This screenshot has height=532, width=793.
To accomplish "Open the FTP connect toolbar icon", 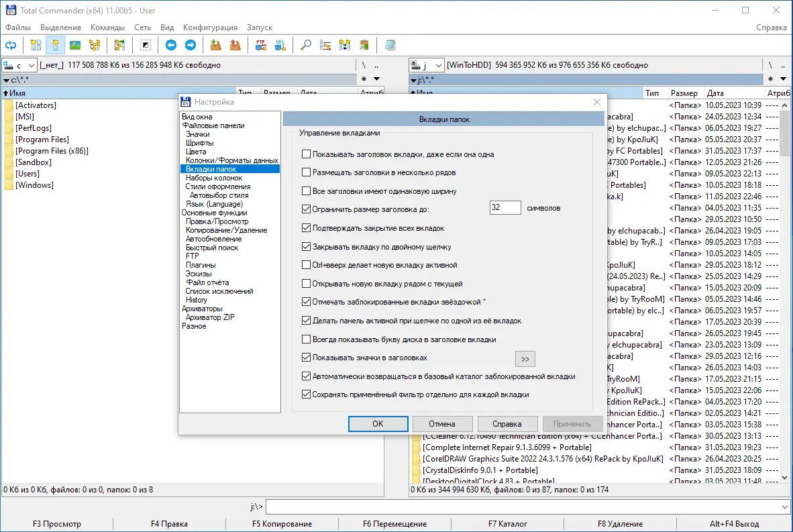I will coord(261,46).
